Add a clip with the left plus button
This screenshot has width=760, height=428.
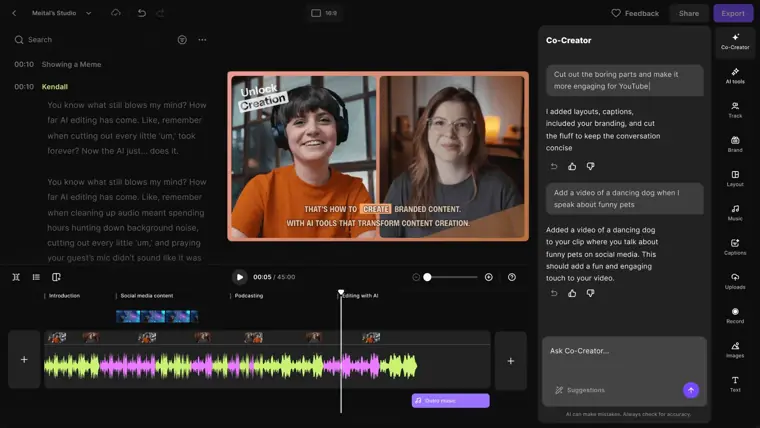coord(24,360)
